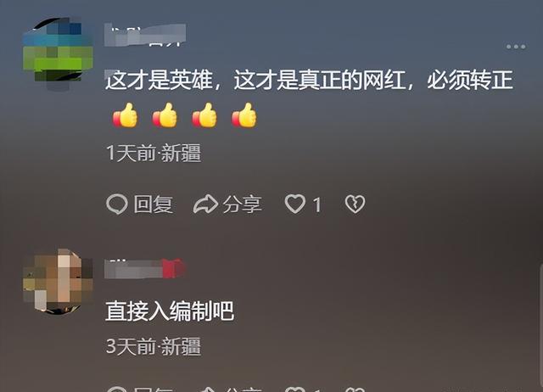The width and height of the screenshot is (543, 392).
Task: Click the share arrow icon under the first comment
Action: 205,204
